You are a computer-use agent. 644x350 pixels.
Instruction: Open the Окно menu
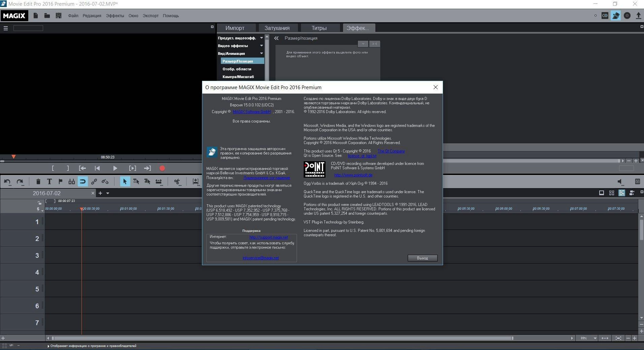pos(133,16)
